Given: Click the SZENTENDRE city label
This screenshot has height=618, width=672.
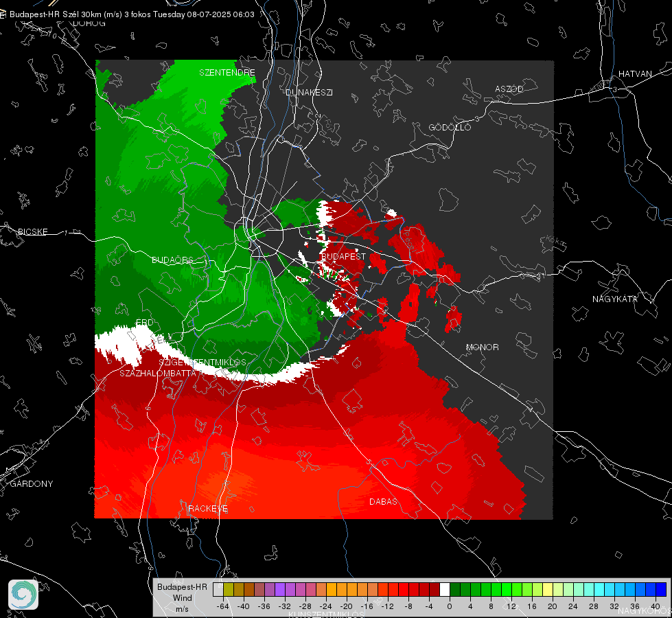Looking at the screenshot, I should [x=227, y=73].
